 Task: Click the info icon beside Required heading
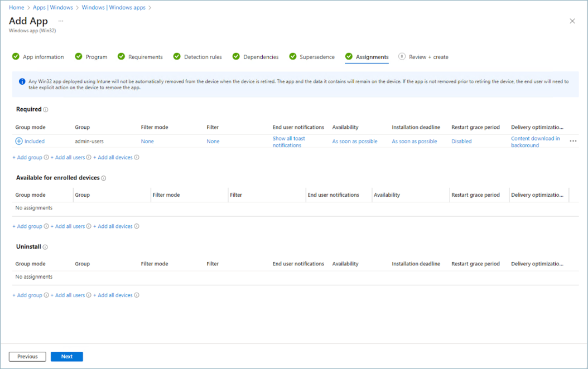(46, 109)
